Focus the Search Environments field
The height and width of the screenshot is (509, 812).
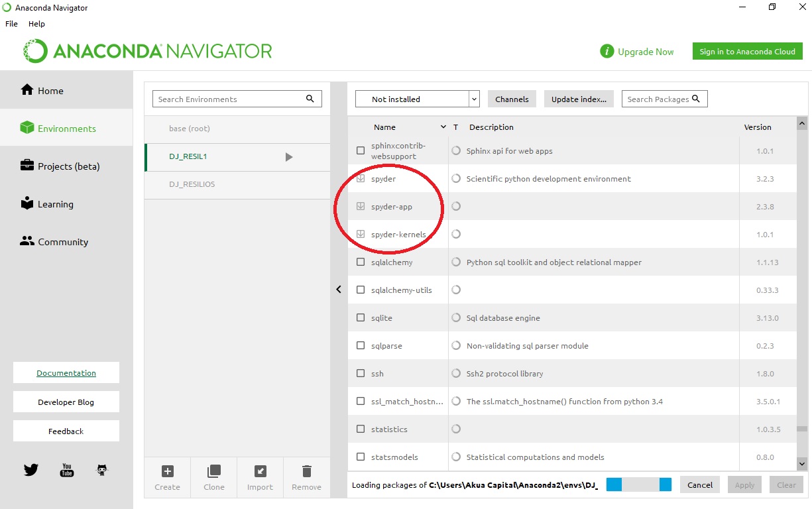pos(237,99)
